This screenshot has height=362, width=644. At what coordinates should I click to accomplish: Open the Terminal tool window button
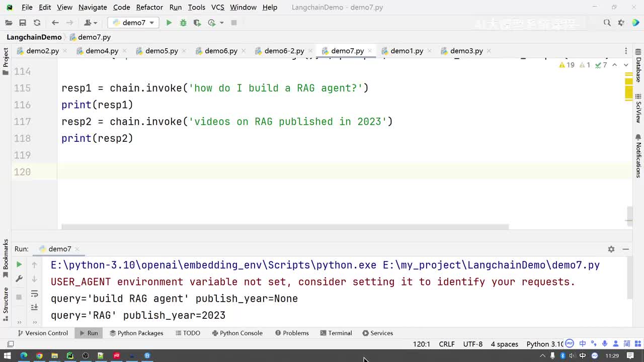[336, 333]
